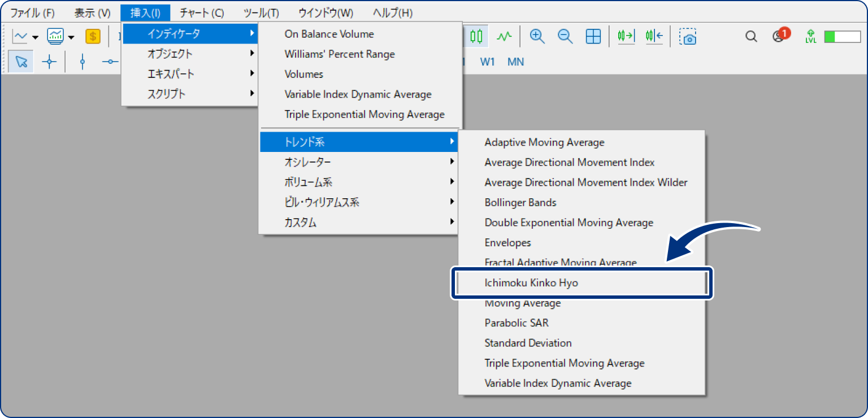The image size is (868, 418).
Task: Switch to the W1 timeframe
Action: 487,62
